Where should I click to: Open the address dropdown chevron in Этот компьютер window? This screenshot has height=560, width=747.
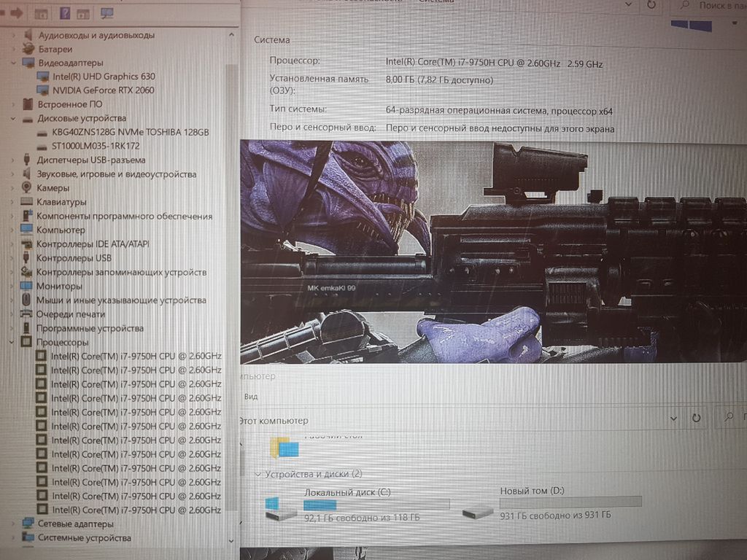pyautogui.click(x=673, y=419)
